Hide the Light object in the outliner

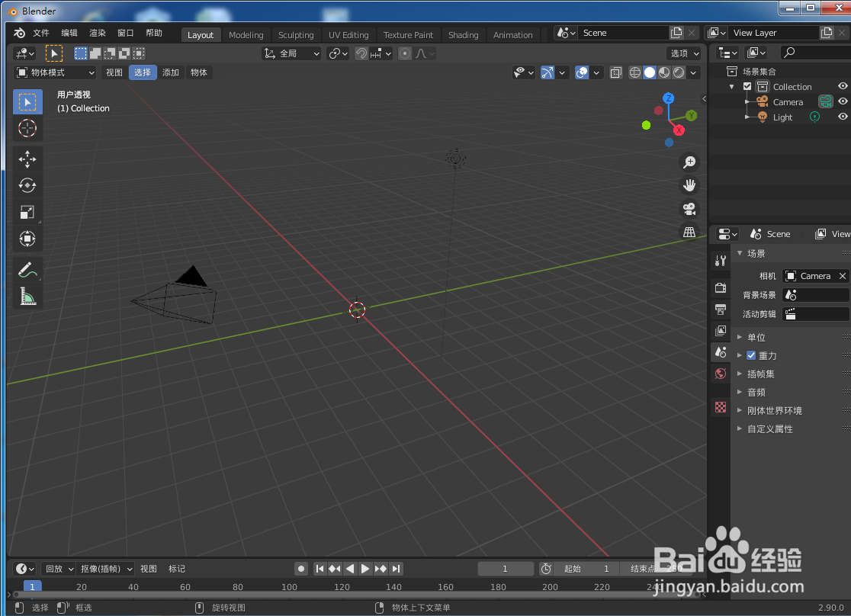842,117
